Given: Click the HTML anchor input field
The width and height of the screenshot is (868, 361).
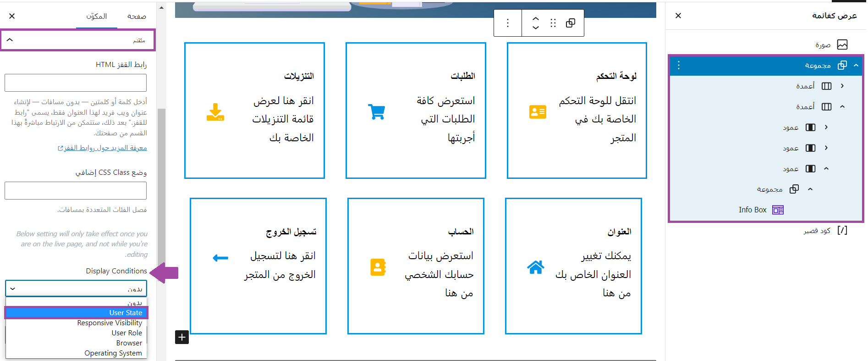Looking at the screenshot, I should (76, 83).
